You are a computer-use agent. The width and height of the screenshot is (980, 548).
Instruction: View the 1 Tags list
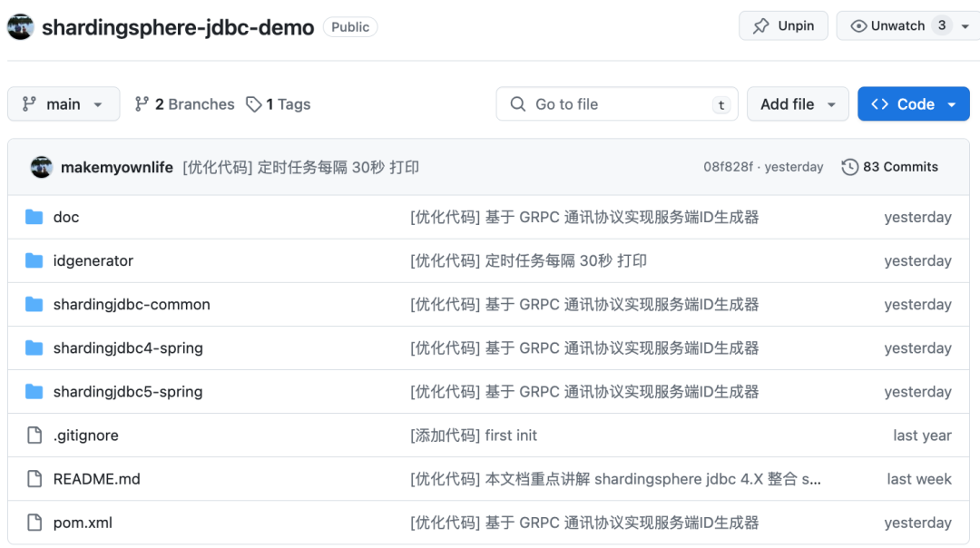tap(279, 104)
